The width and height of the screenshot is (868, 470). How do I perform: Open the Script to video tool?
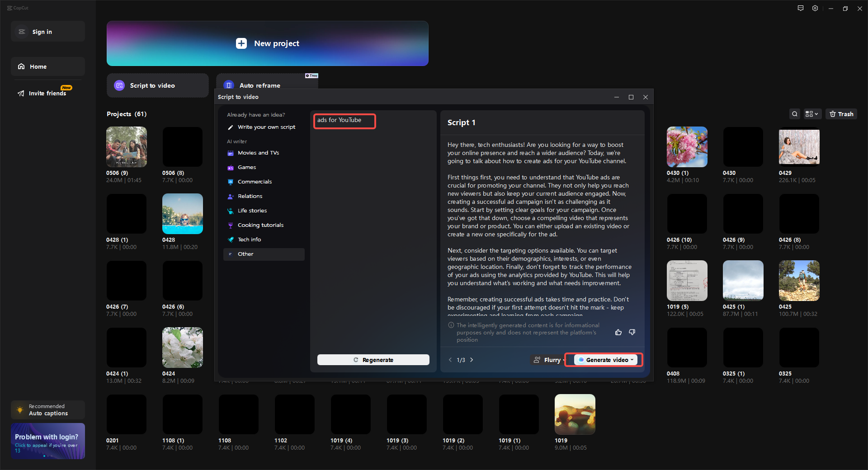[157, 85]
